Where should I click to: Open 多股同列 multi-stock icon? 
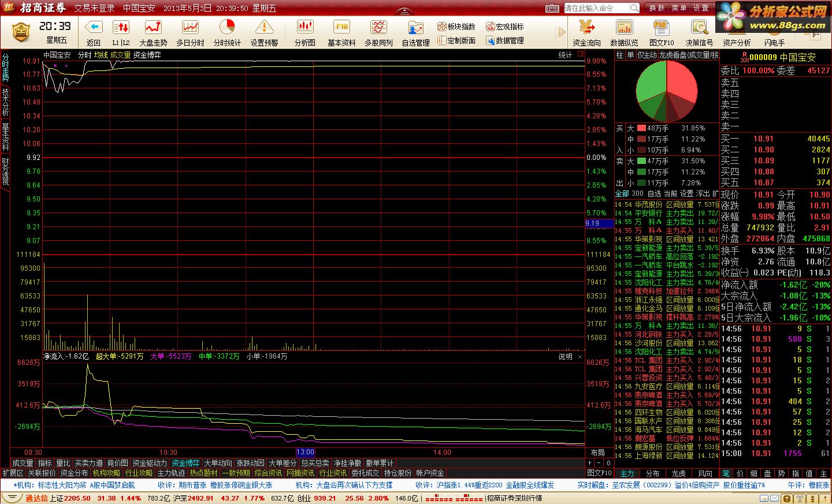tap(378, 27)
